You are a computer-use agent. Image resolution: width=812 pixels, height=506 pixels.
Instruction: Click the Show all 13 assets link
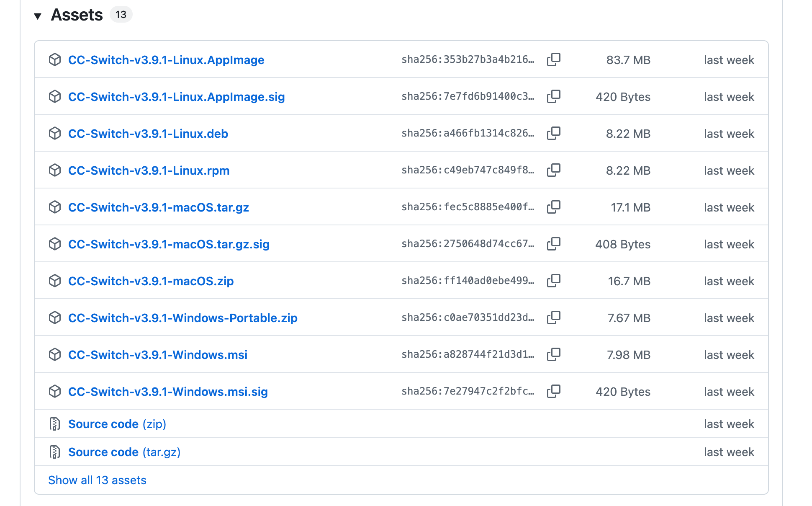click(97, 480)
